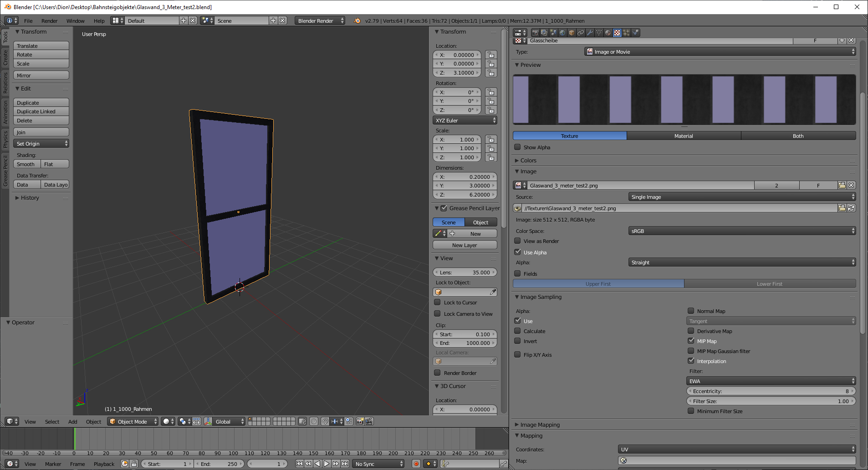868x470 pixels.
Task: Toggle the Lock to Cursor checkbox
Action: tap(437, 303)
